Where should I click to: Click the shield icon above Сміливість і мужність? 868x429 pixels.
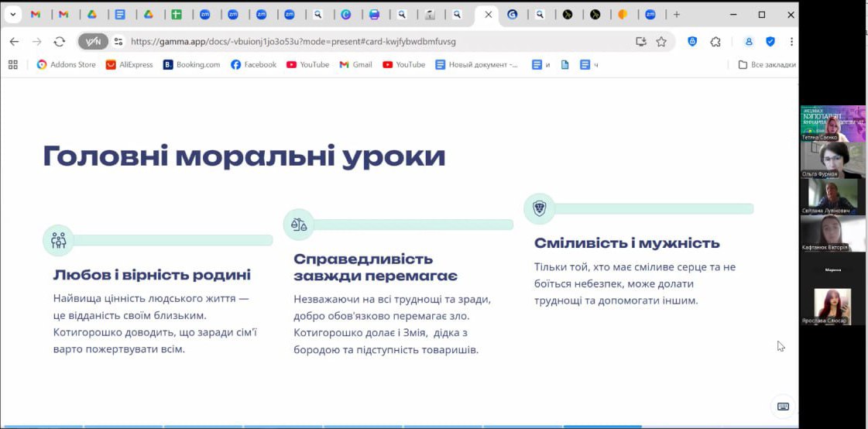click(539, 208)
